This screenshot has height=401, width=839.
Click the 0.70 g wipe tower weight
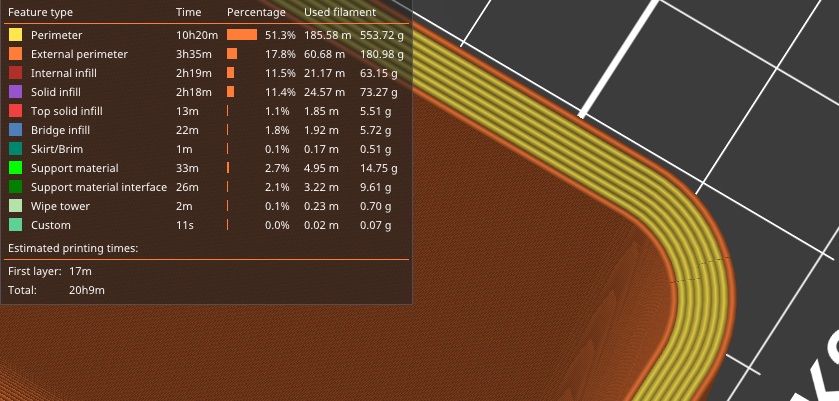[x=376, y=206]
